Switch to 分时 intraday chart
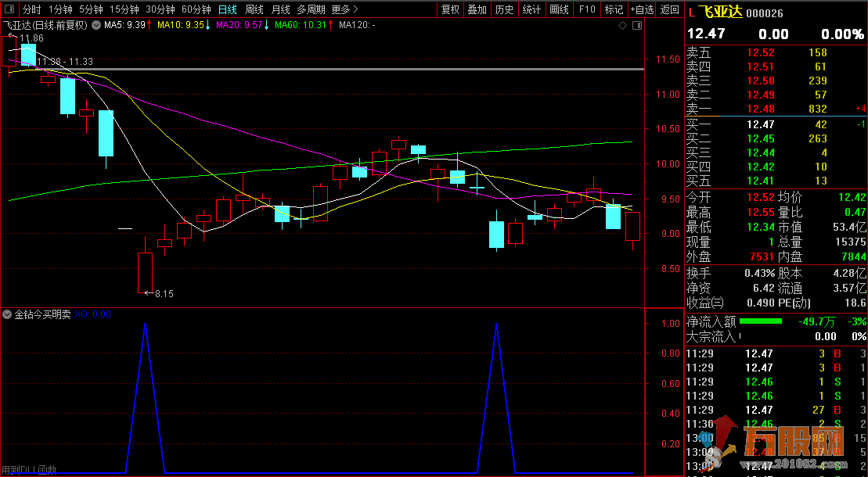The height and width of the screenshot is (477, 868). click(31, 9)
